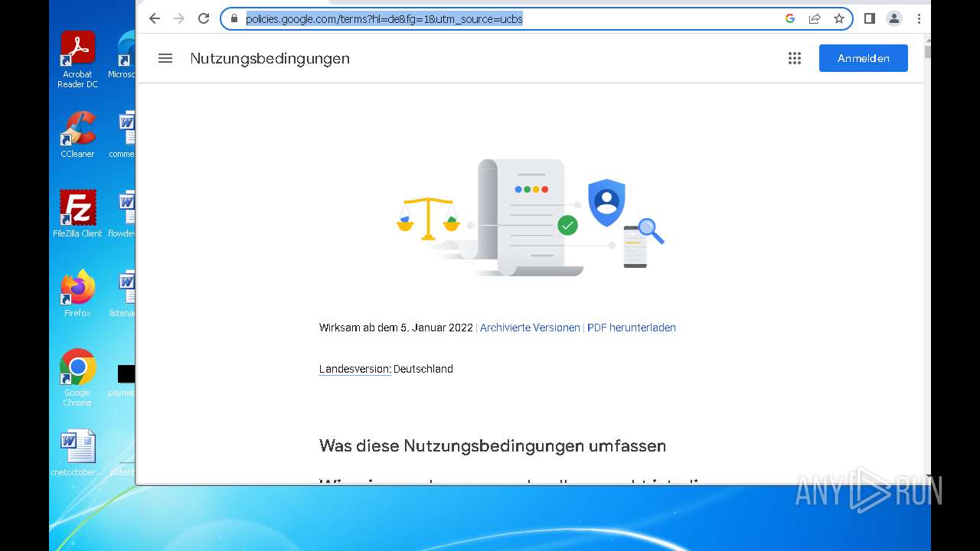980x551 pixels.
Task: Open Acrobat Reader DC desktop icon
Action: [77, 60]
